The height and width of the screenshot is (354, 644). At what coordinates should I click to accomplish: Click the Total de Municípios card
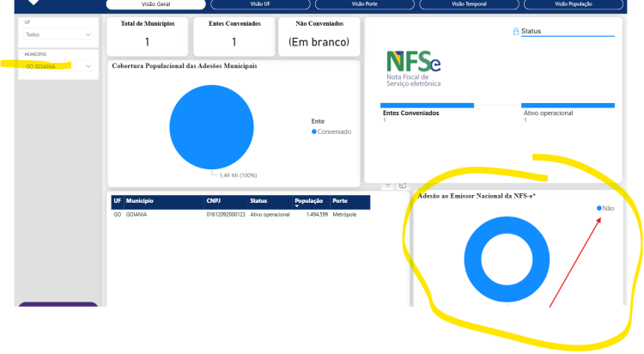148,36
